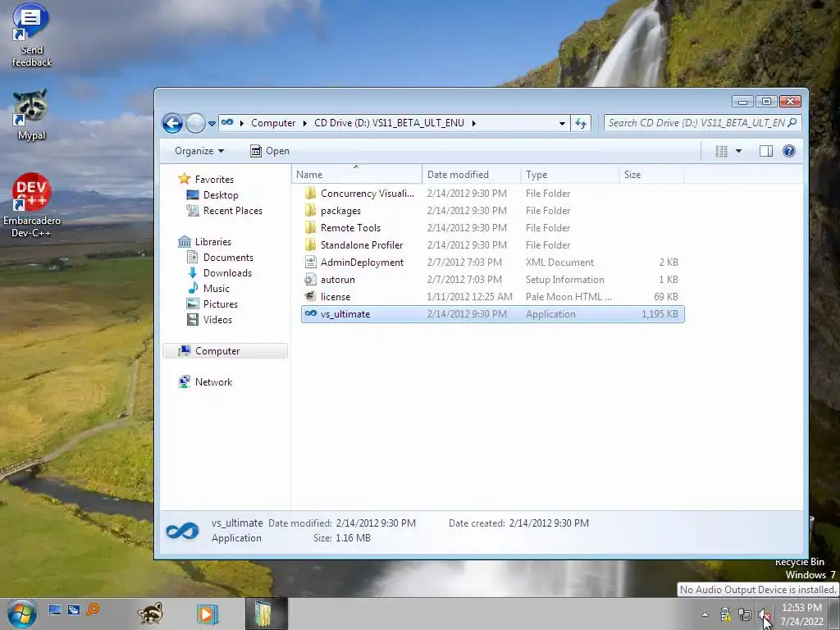Select the Concurrency Visuali... folder icon
The width and height of the screenshot is (840, 630).
(x=310, y=194)
